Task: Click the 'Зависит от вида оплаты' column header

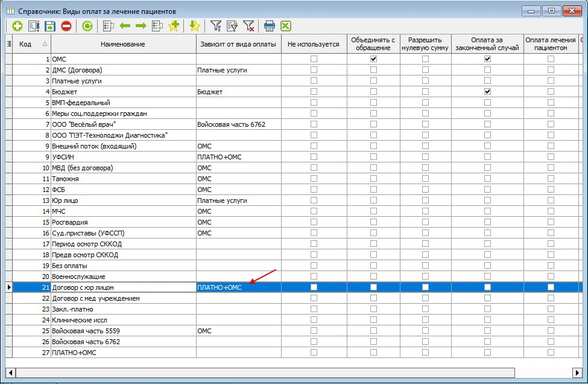Action: [x=238, y=44]
